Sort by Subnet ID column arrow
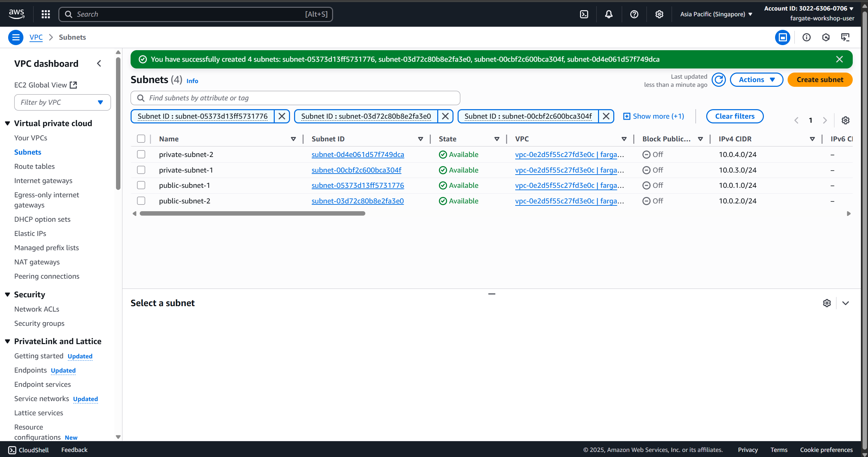 tap(421, 139)
